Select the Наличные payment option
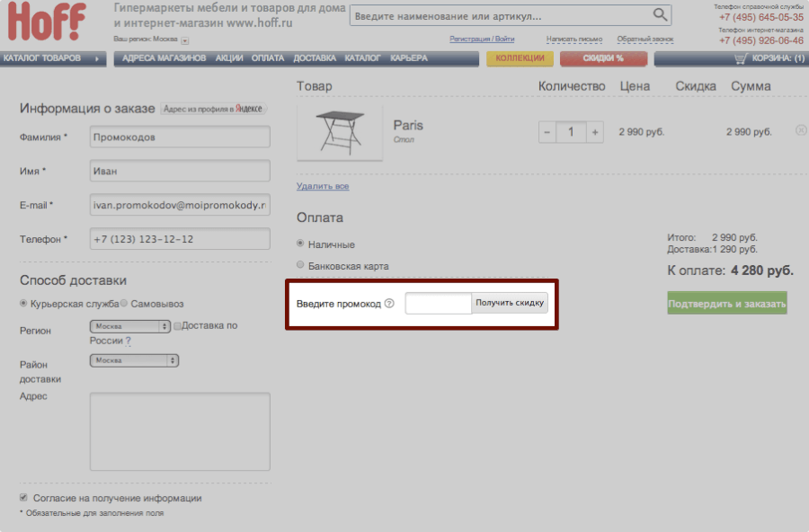Screen dimensions: 809x532 (x=301, y=244)
